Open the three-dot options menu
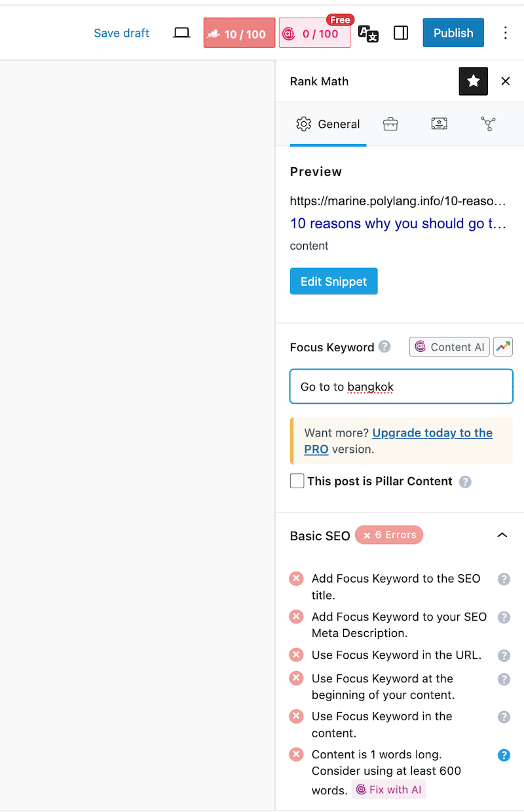This screenshot has width=524, height=812. coord(505,33)
